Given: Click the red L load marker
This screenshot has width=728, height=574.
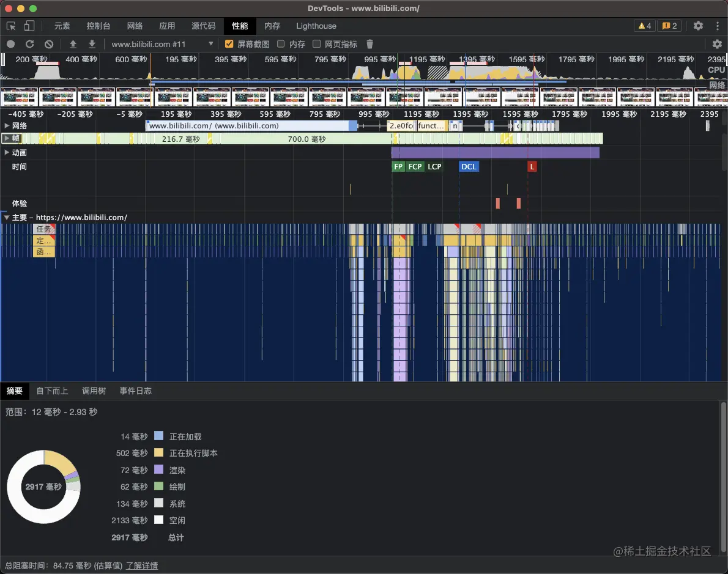Looking at the screenshot, I should pyautogui.click(x=532, y=167).
